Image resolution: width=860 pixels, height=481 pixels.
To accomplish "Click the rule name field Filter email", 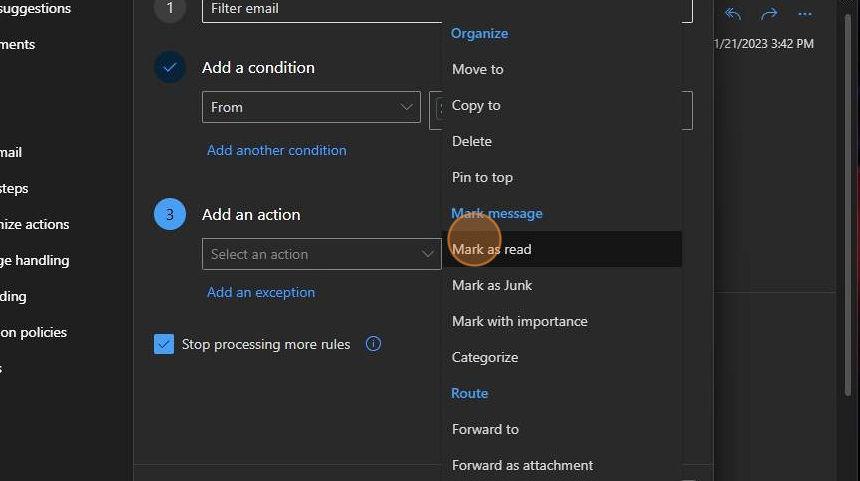I will pos(320,9).
